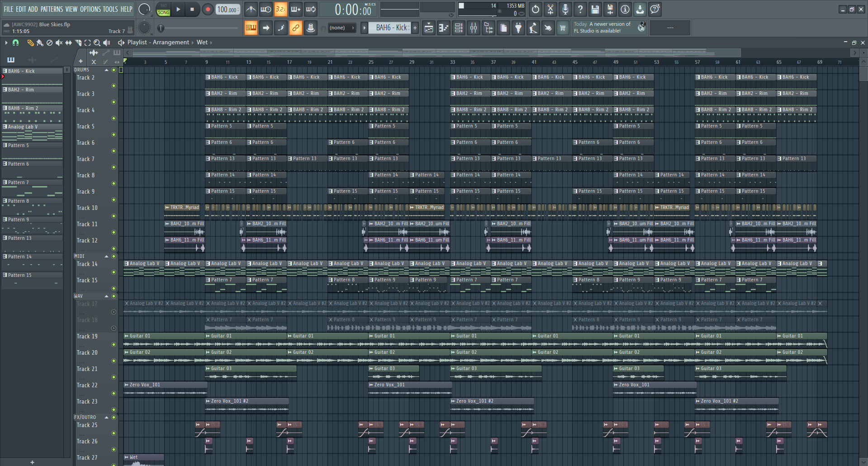Open the metronome button
This screenshot has width=868, height=466.
[251, 9]
